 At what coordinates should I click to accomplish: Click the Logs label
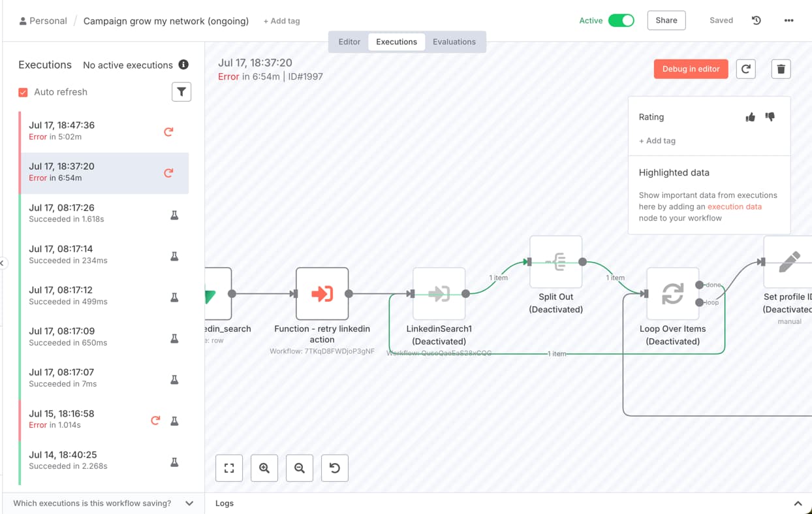tap(225, 504)
